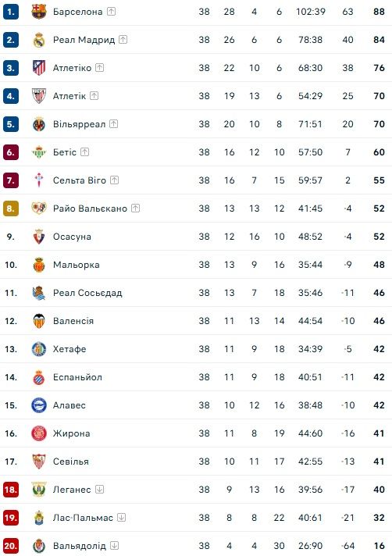The height and width of the screenshot is (556, 392).
Task: Click the up arrow beside Райо Вальєкано
Action: (135, 208)
